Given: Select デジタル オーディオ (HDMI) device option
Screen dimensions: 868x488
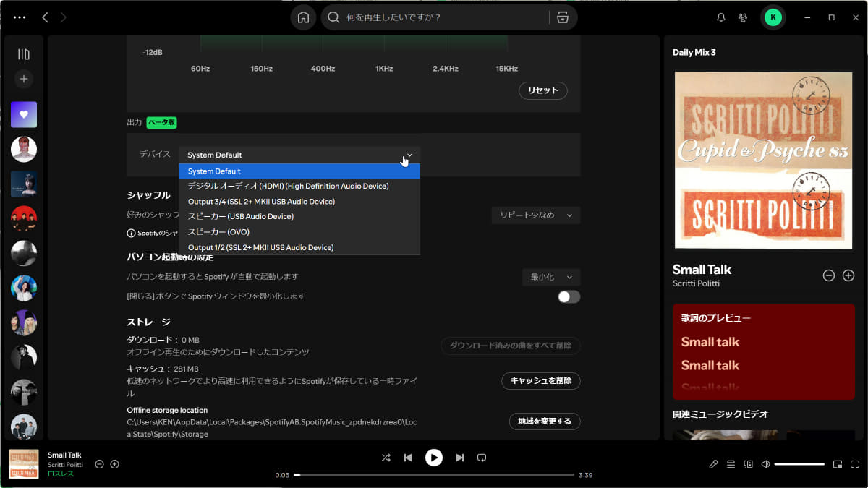Looking at the screenshot, I should coord(299,186).
